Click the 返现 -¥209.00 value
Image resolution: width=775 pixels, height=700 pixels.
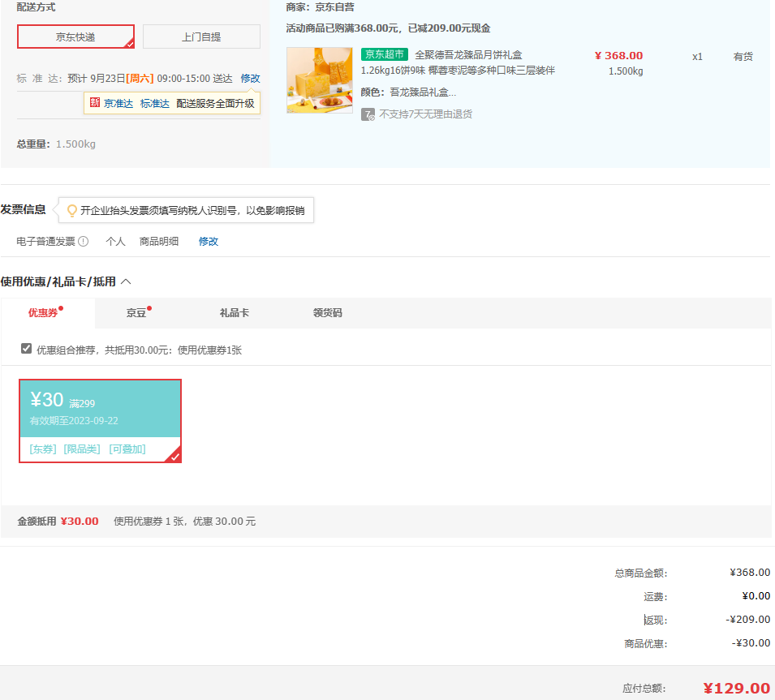(x=748, y=620)
